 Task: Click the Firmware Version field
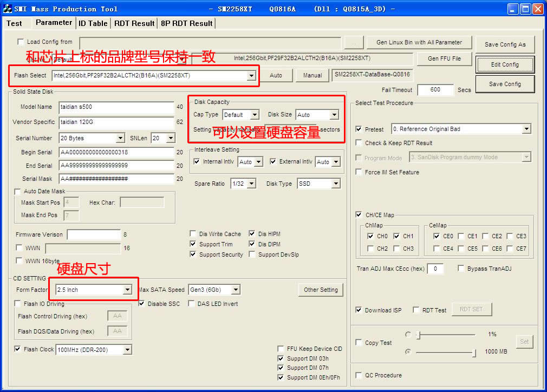(94, 234)
